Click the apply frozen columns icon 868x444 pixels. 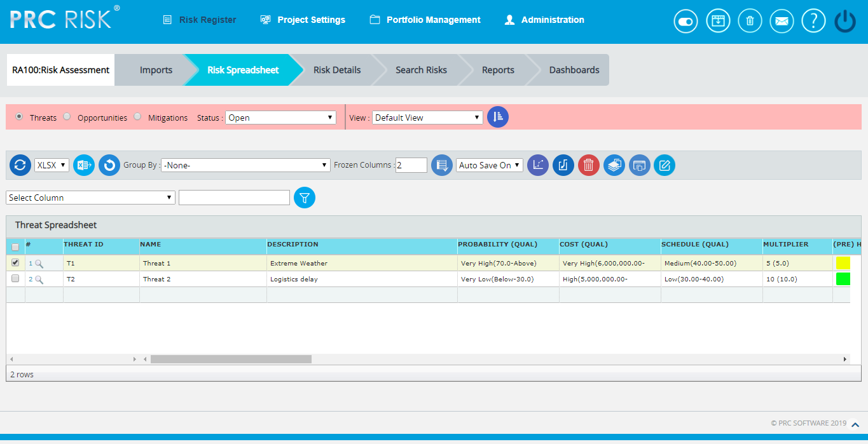pos(442,165)
